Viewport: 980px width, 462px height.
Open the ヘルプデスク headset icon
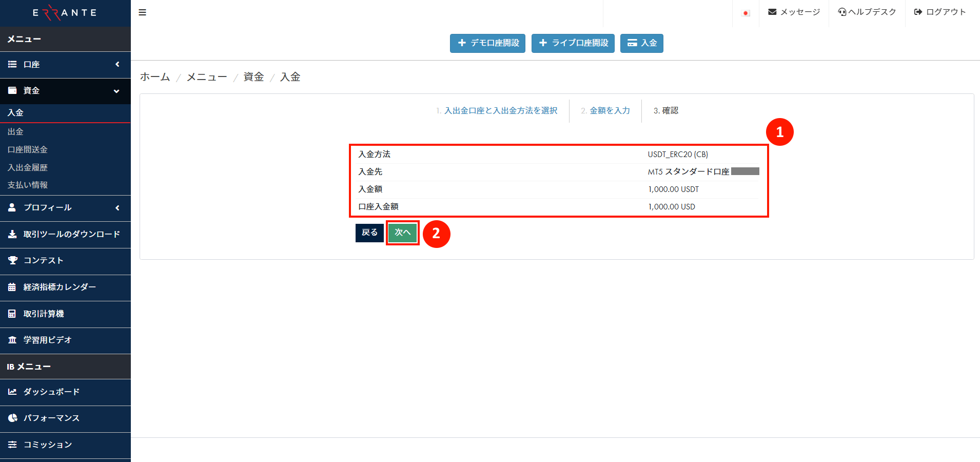pyautogui.click(x=841, y=11)
